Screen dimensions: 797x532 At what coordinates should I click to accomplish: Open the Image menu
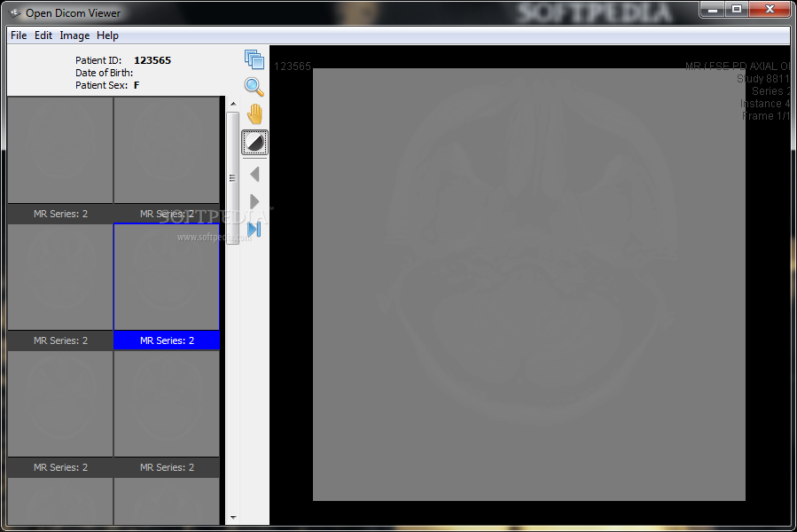[x=74, y=35]
